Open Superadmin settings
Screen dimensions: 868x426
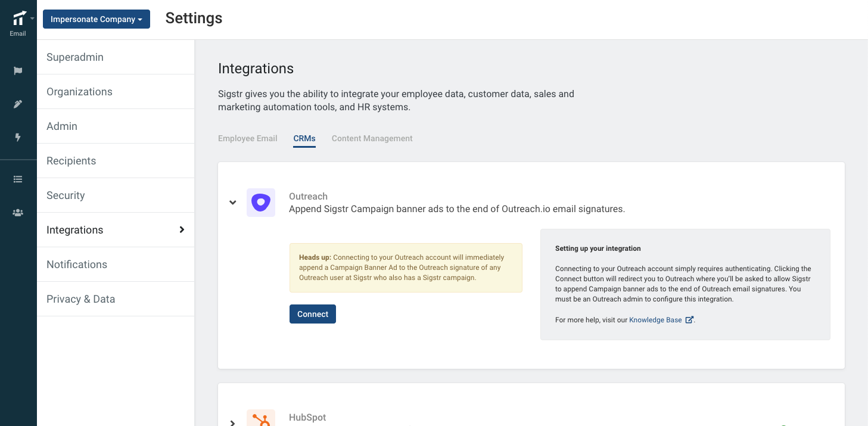pyautogui.click(x=116, y=57)
